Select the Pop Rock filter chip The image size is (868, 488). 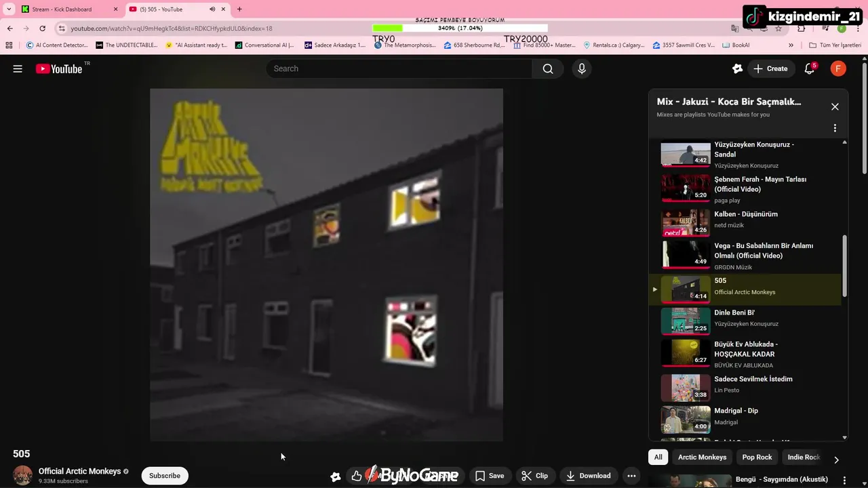(757, 457)
